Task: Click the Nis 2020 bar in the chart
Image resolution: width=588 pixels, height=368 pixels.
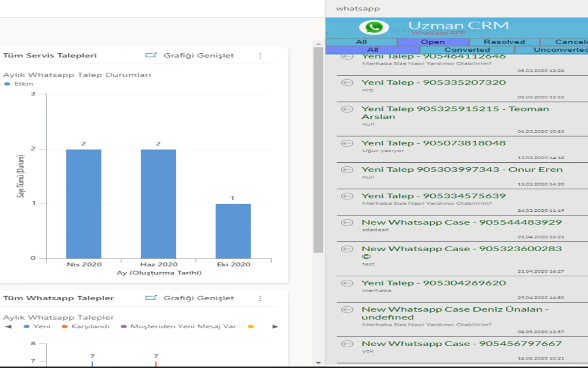Action: pyautogui.click(x=84, y=204)
